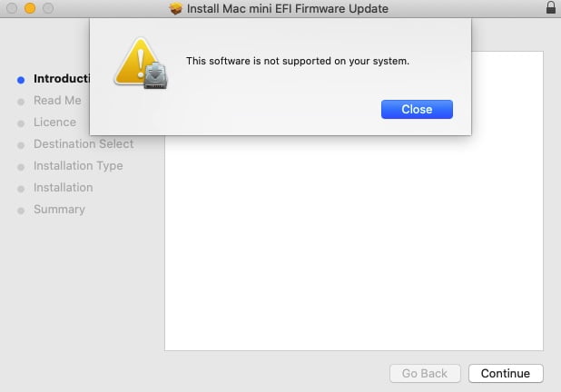This screenshot has width=561, height=392.
Task: Select the Introduction step in the sidebar
Action: (62, 79)
